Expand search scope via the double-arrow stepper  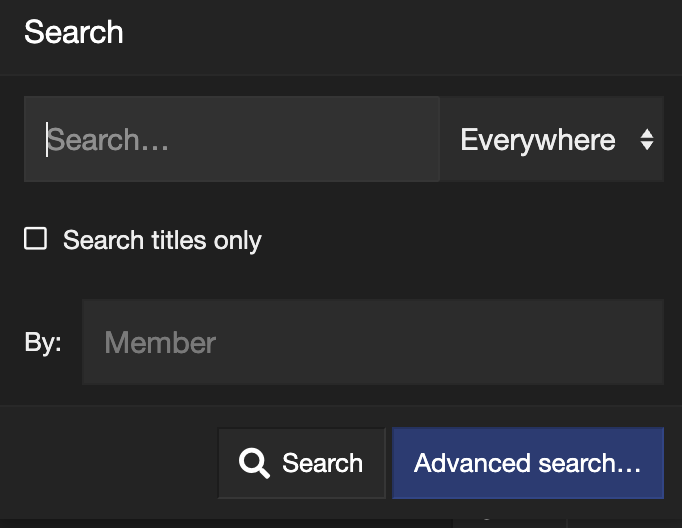point(647,140)
